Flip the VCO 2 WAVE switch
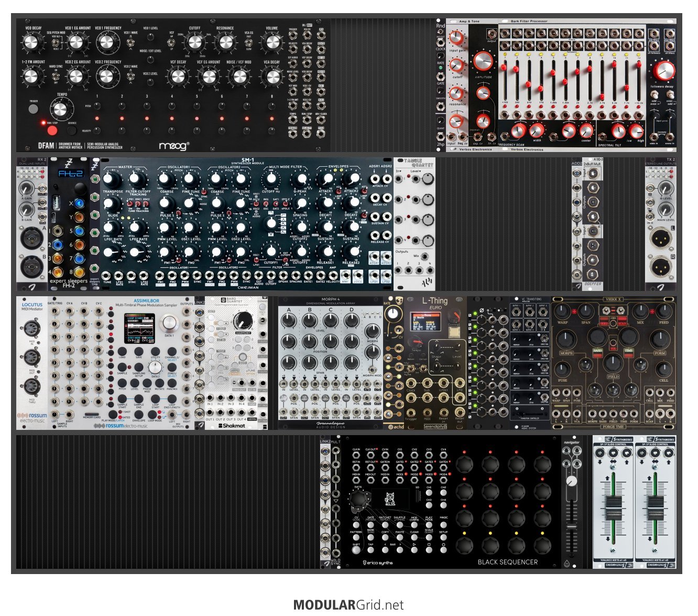The height and width of the screenshot is (616, 698). [x=130, y=76]
